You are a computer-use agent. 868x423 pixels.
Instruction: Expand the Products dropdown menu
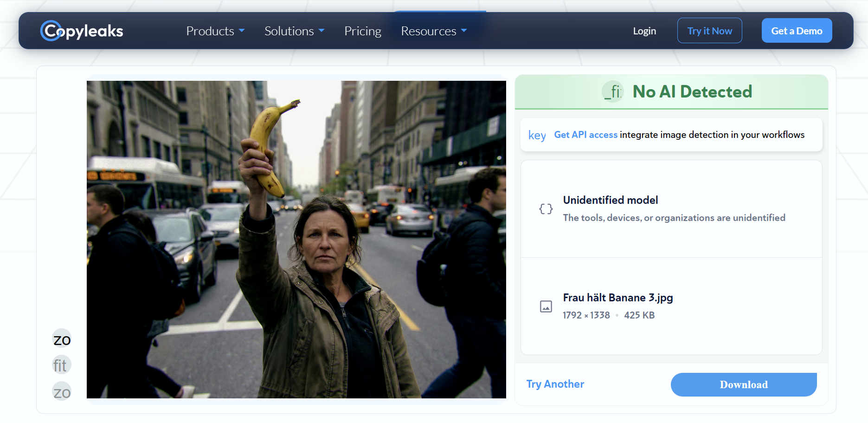(215, 31)
